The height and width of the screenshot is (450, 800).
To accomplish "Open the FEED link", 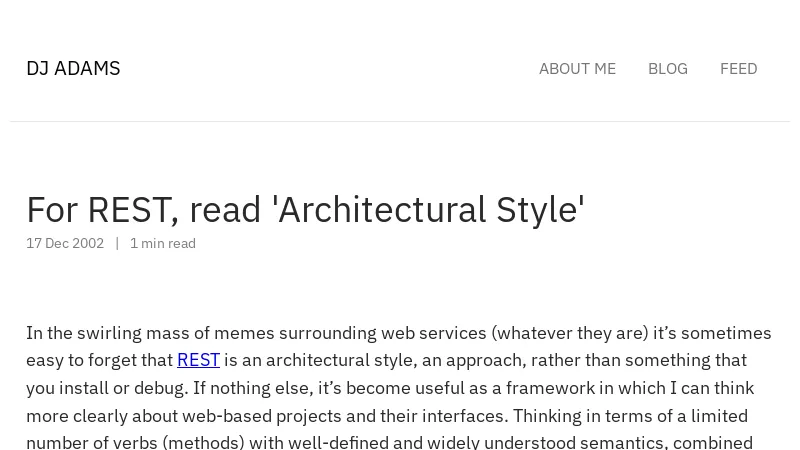I will click(738, 68).
